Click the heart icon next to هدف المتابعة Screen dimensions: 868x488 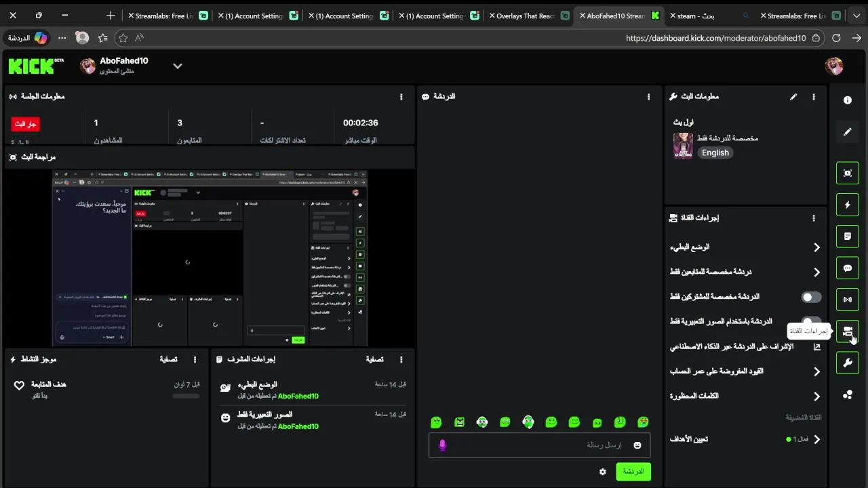pos(19,385)
